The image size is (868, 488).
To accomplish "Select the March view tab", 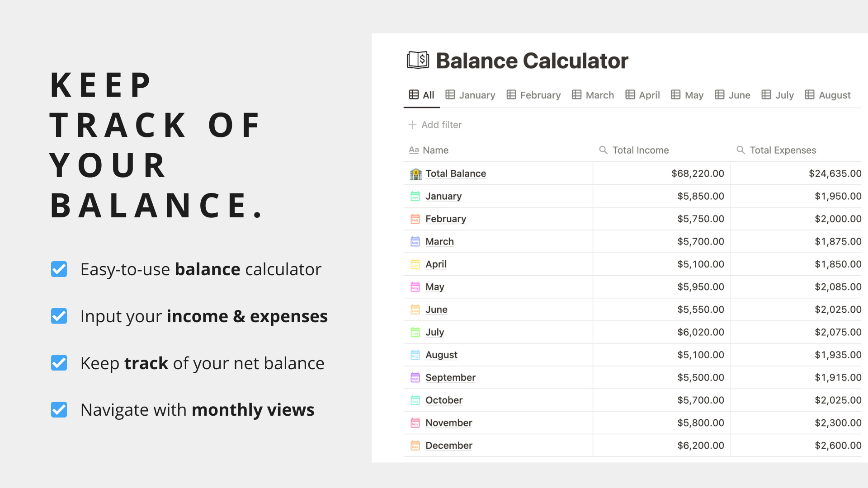I will 593,95.
